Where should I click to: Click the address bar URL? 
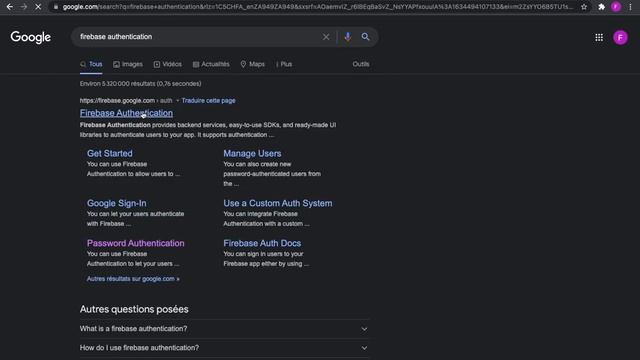coord(317,7)
